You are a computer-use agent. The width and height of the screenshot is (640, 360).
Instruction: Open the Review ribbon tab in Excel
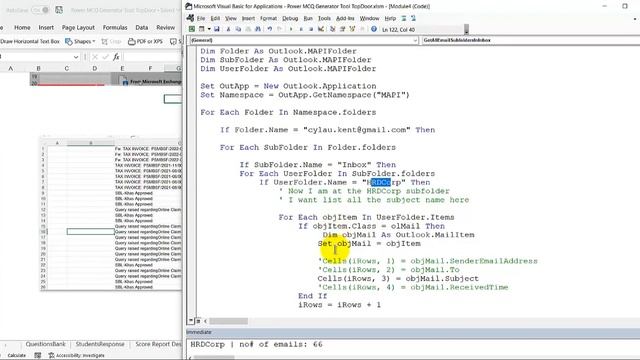pyautogui.click(x=166, y=27)
